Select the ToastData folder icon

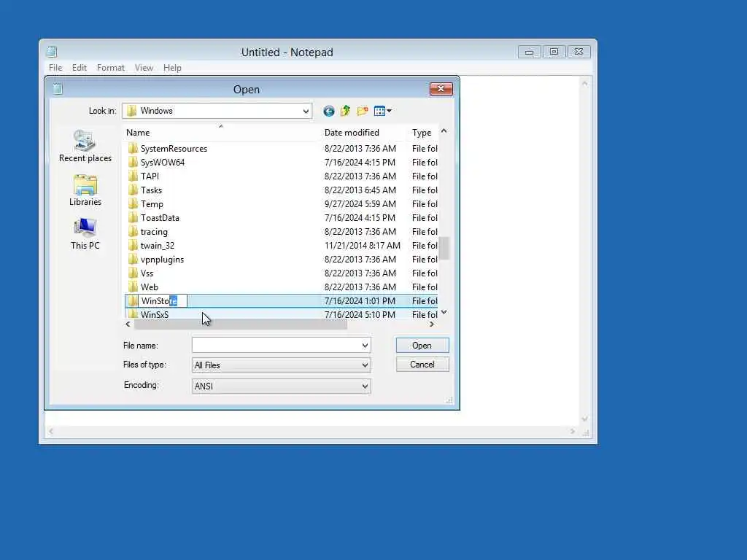[133, 217]
